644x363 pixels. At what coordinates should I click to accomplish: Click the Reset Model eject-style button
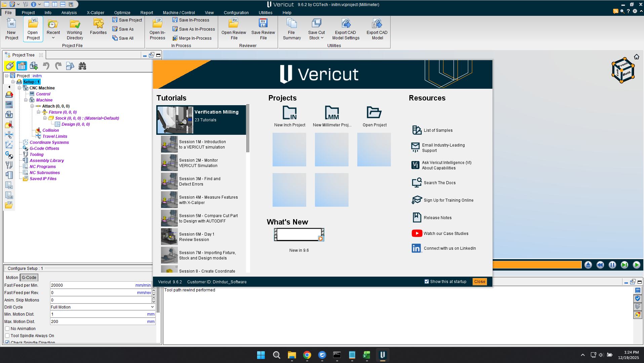588,265
